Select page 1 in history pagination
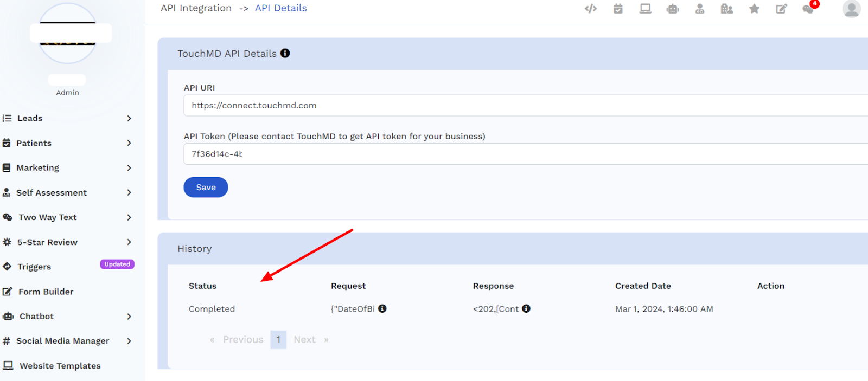This screenshot has height=381, width=868. (x=278, y=339)
